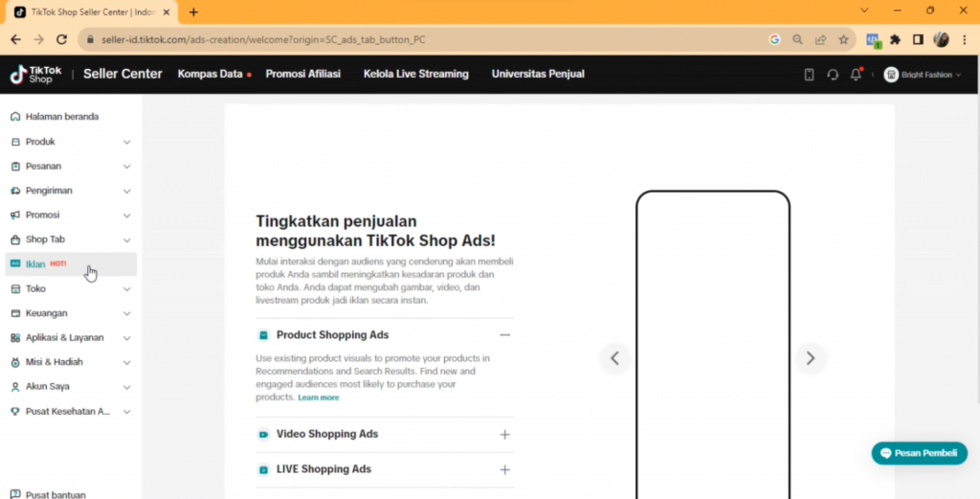Open the Learn more link
The height and width of the screenshot is (499, 980).
tap(319, 397)
